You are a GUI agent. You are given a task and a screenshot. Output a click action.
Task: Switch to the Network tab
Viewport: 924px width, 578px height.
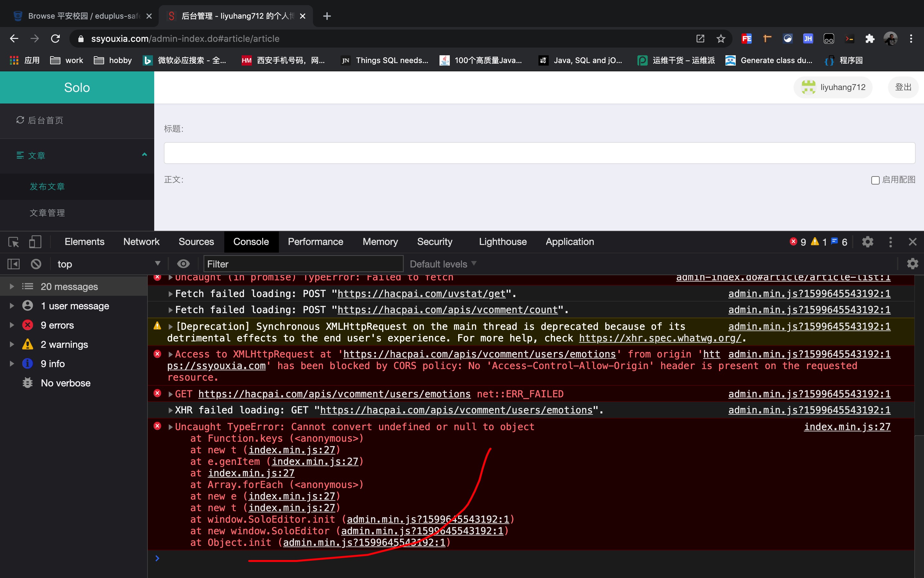coord(141,242)
